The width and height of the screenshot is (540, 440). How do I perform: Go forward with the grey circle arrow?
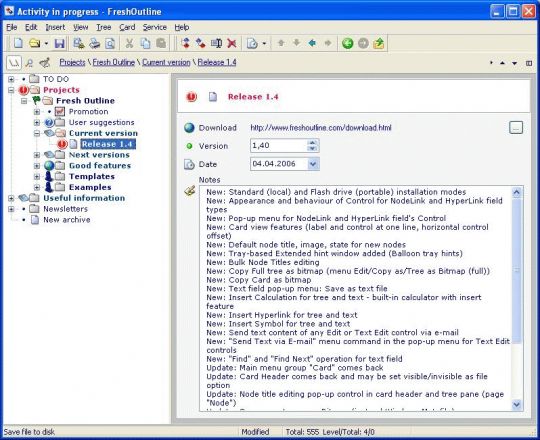click(x=363, y=43)
